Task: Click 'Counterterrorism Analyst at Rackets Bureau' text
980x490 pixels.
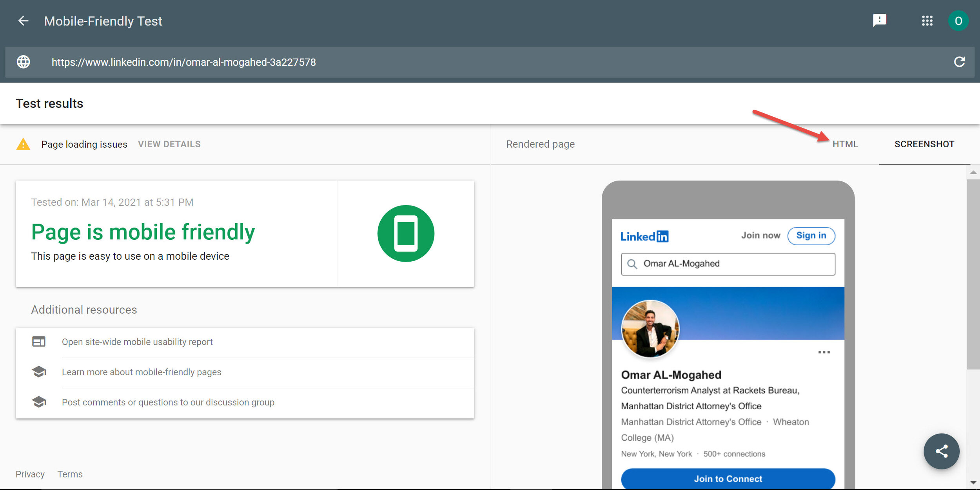Action: tap(710, 391)
